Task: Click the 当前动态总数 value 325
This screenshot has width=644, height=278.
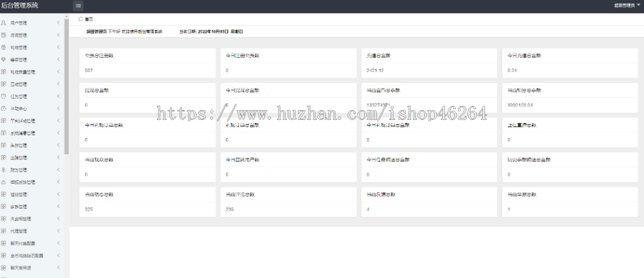Action: click(89, 209)
